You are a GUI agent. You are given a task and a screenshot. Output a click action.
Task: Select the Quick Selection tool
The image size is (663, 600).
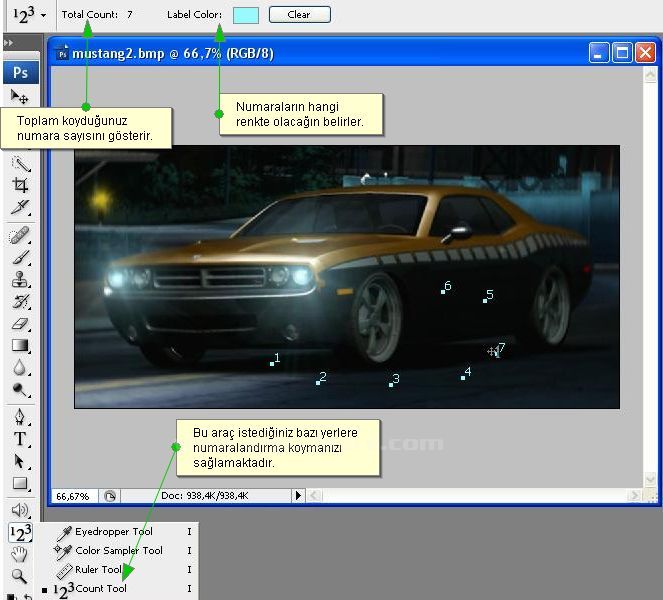pos(20,164)
